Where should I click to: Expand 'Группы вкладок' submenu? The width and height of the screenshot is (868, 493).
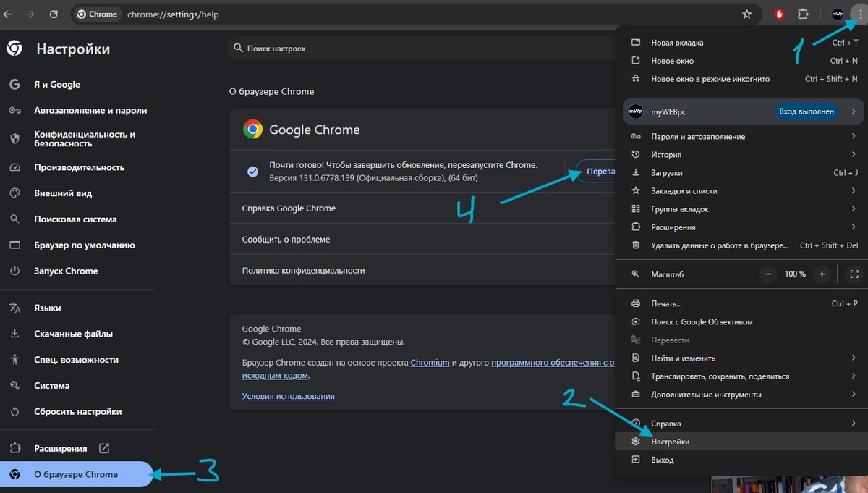[740, 209]
